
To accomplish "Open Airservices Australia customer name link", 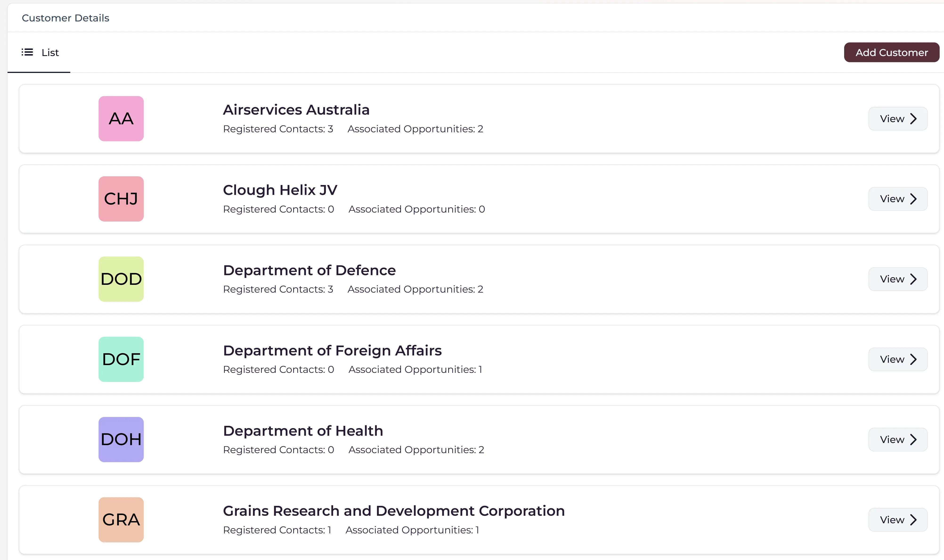I will coord(297,110).
